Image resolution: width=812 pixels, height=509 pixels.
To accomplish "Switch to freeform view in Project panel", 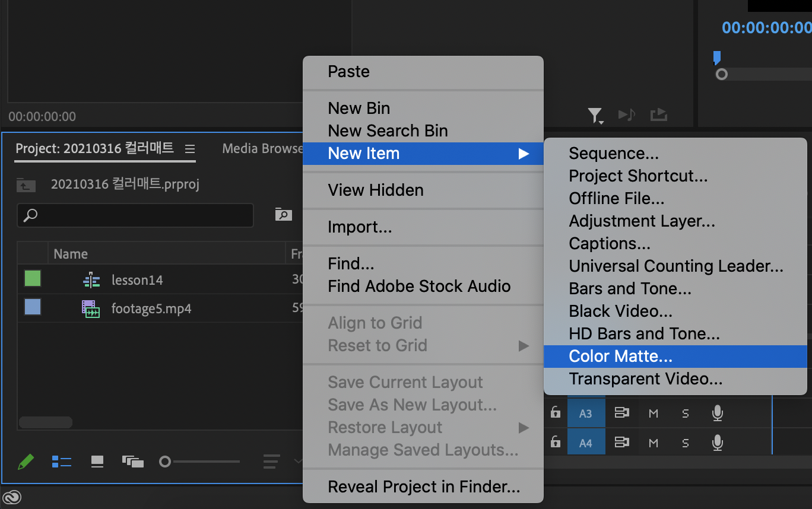I will (133, 462).
